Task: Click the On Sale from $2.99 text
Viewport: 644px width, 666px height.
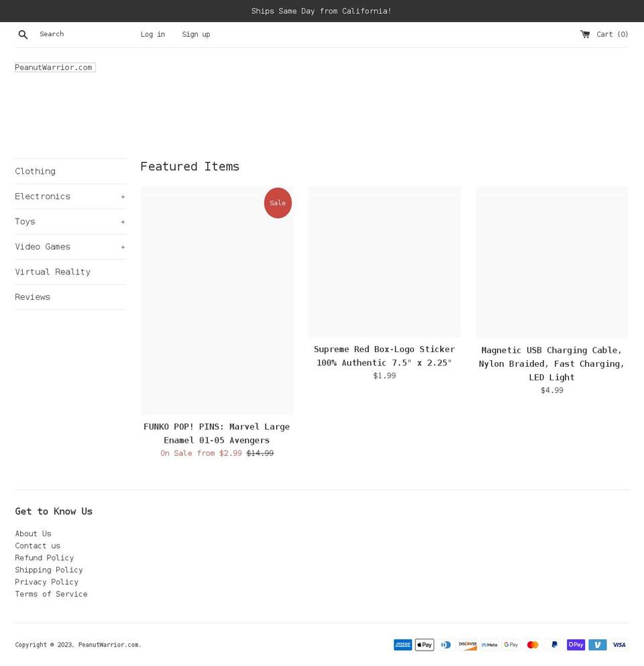Action: (x=201, y=453)
